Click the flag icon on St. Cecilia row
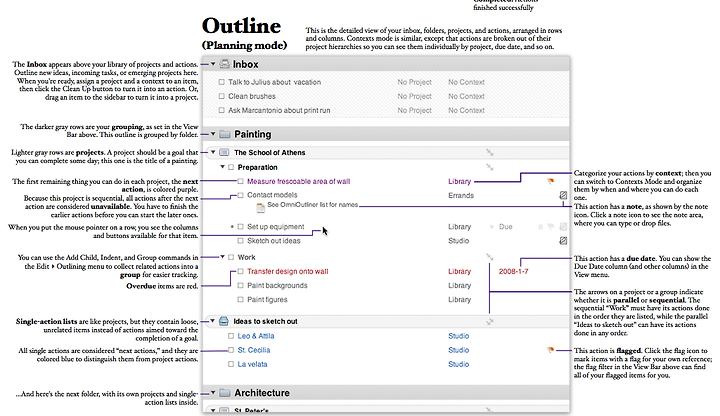This screenshot has height=416, width=720. [x=551, y=350]
